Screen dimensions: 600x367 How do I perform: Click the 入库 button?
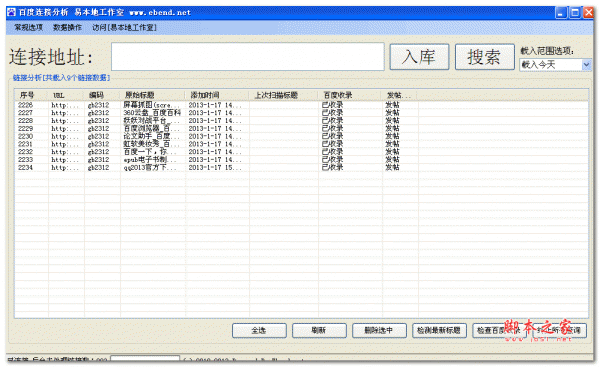coord(419,57)
